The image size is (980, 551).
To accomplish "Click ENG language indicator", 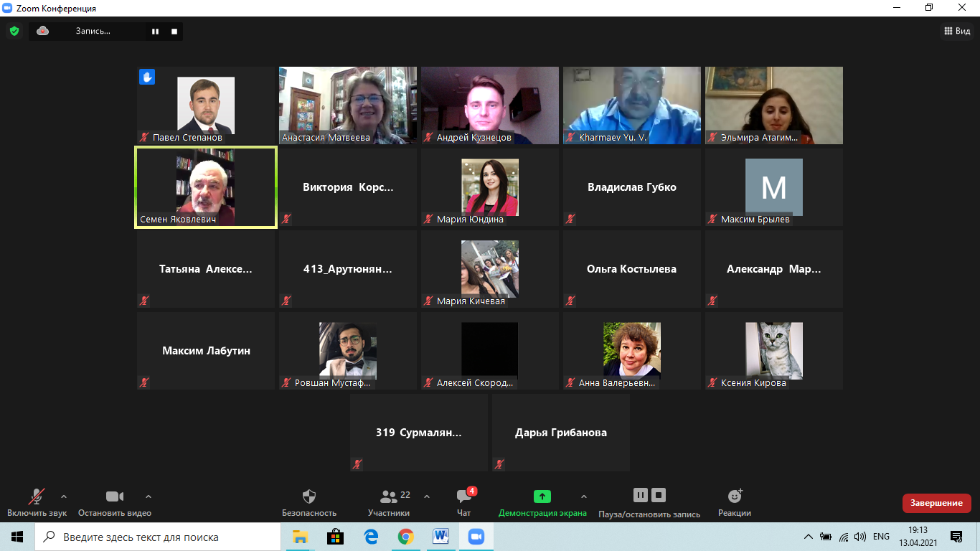I will tap(881, 537).
